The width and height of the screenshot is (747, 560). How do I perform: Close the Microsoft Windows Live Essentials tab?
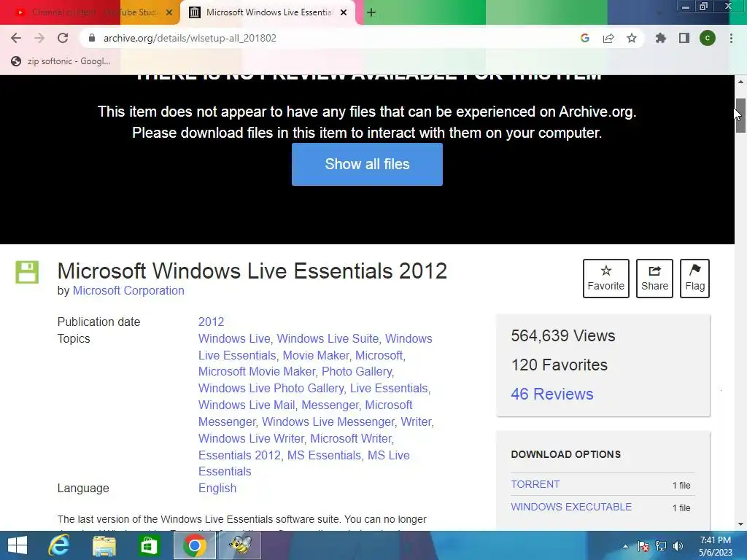coord(344,12)
